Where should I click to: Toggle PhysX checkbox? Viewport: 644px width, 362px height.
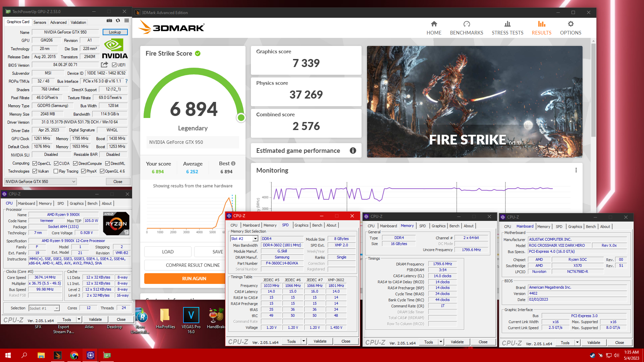click(83, 171)
